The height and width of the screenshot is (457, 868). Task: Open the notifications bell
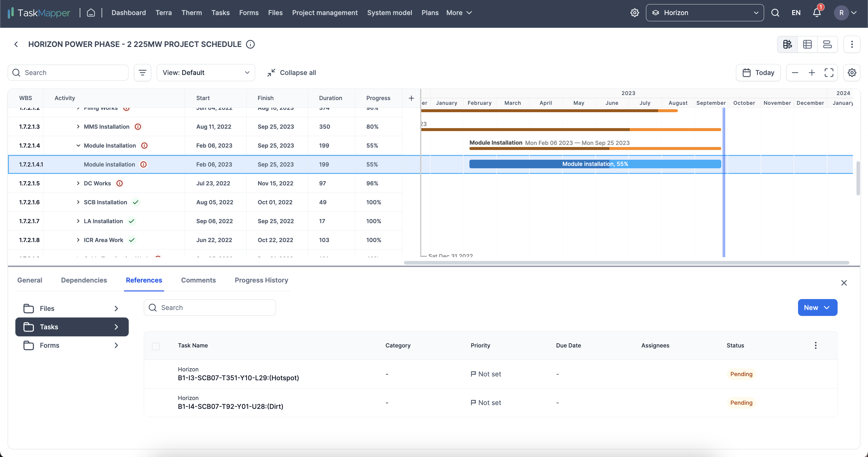[817, 13]
